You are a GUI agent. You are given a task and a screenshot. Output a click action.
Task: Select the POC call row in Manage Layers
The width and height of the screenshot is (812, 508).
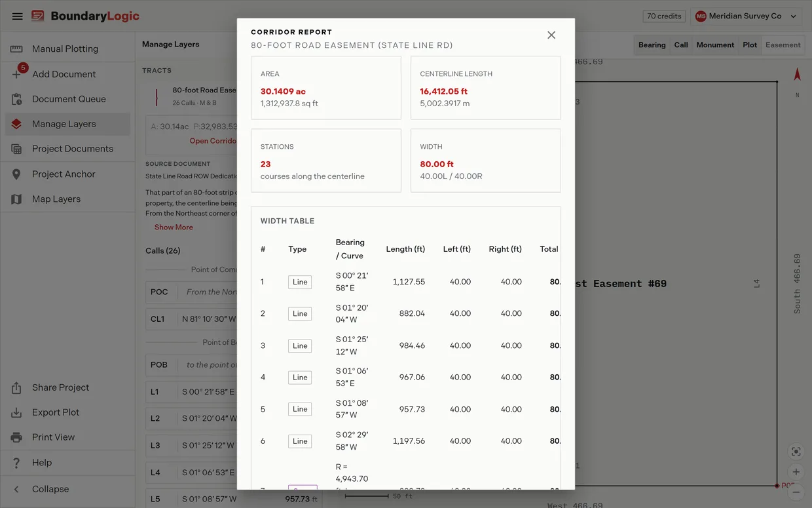pyautogui.click(x=191, y=292)
